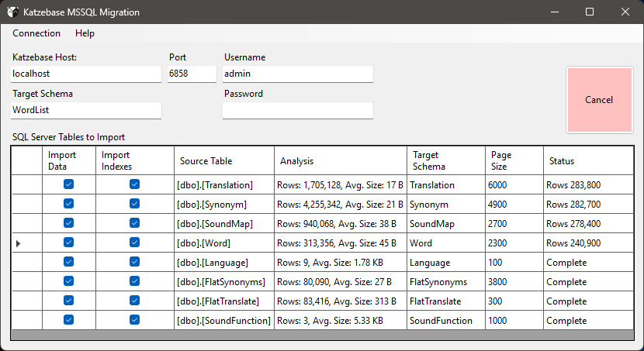Viewport: 644px width, 351px height.
Task: Click page size cell 3800
Action: [x=514, y=282]
